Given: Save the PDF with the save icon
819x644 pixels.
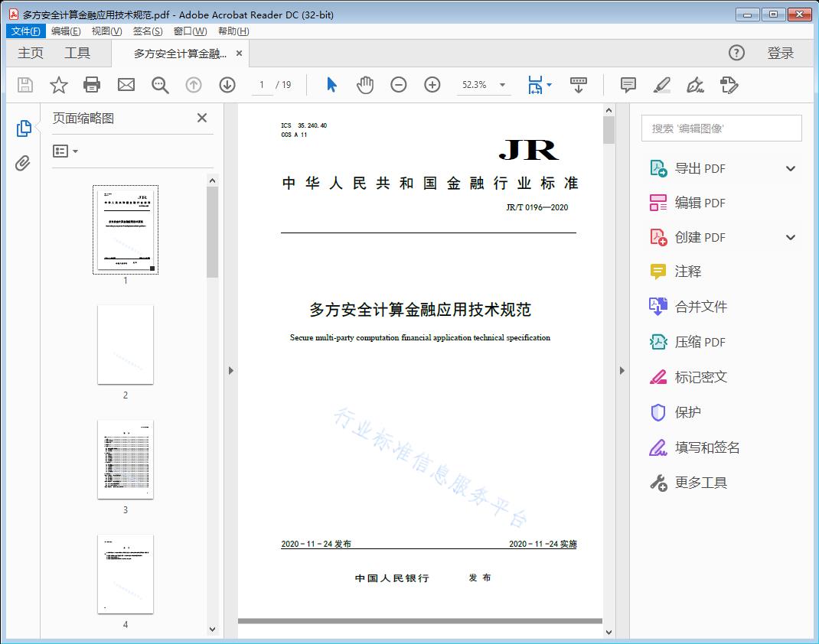Looking at the screenshot, I should pos(24,85).
